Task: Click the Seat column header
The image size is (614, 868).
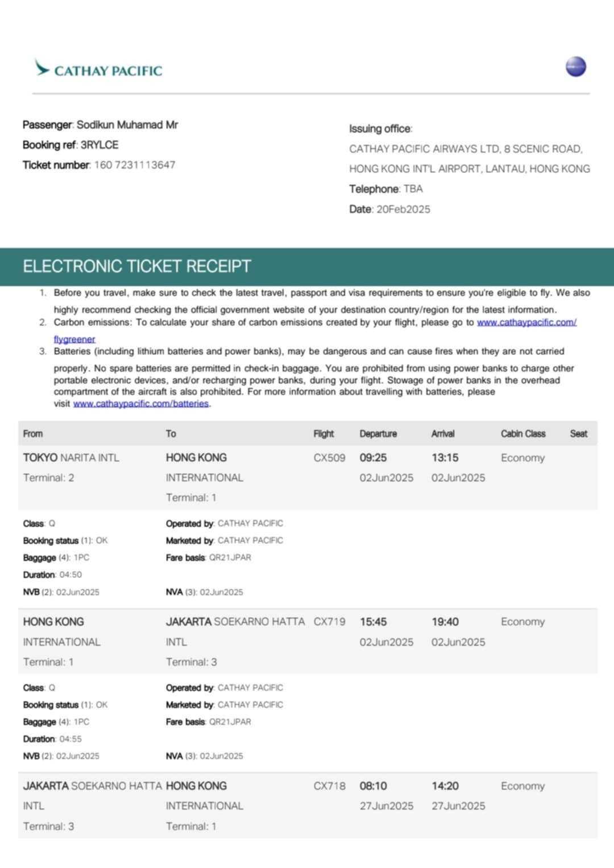Action: [578, 433]
